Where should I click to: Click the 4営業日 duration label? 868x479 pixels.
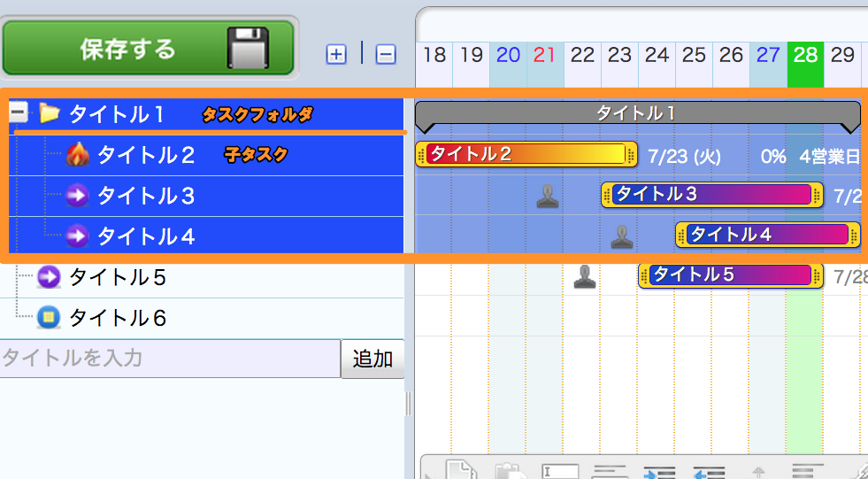click(829, 157)
